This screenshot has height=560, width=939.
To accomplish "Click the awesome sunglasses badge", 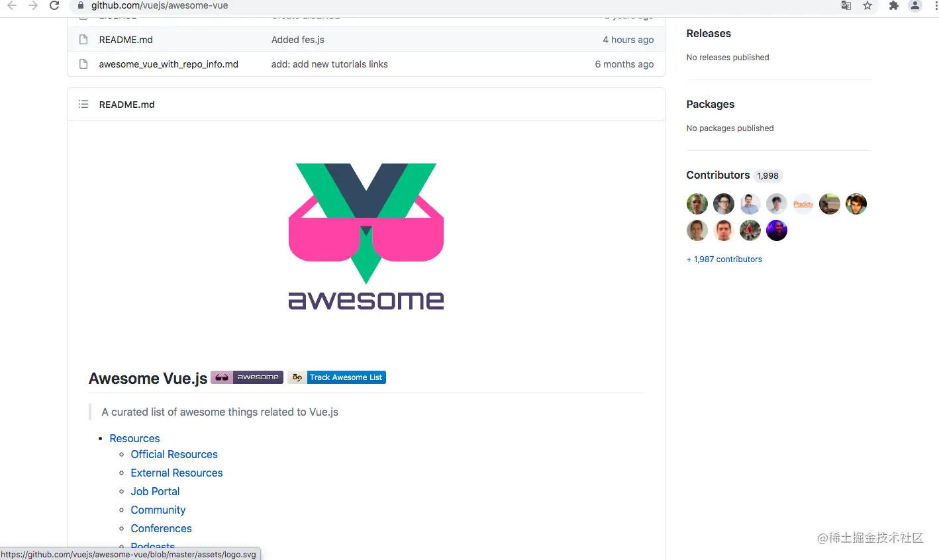I will tap(247, 377).
